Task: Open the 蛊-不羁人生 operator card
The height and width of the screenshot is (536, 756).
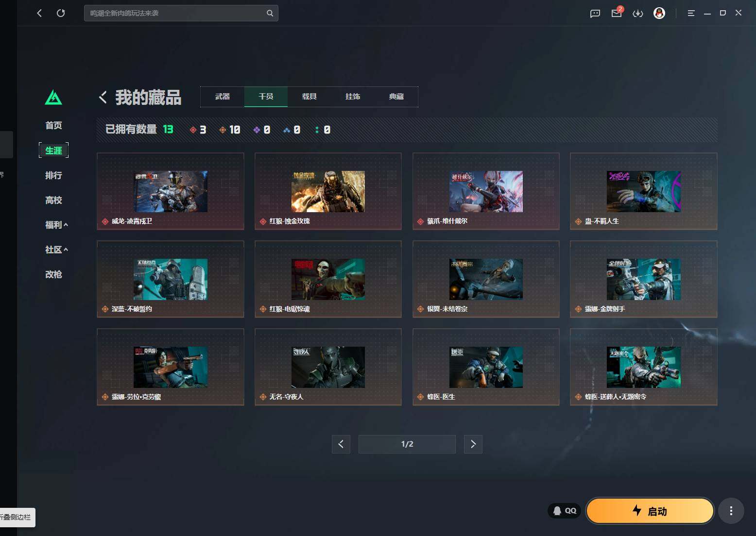Action: [644, 191]
